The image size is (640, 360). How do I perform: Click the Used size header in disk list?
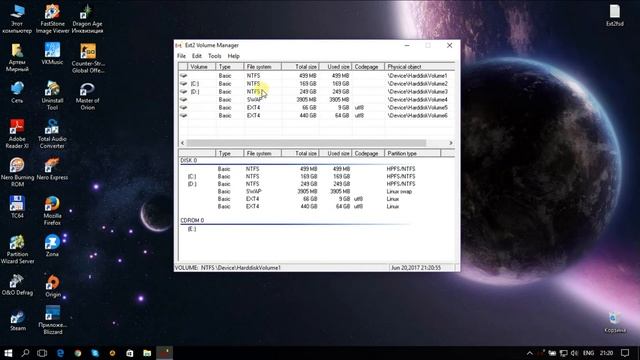point(335,153)
